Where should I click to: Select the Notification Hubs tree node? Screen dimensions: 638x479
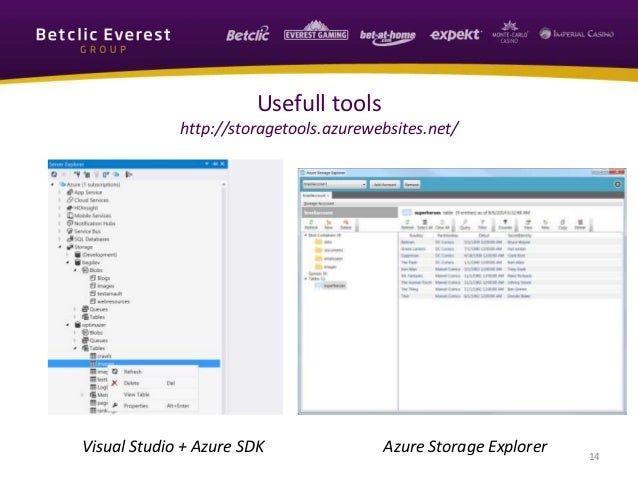point(91,223)
